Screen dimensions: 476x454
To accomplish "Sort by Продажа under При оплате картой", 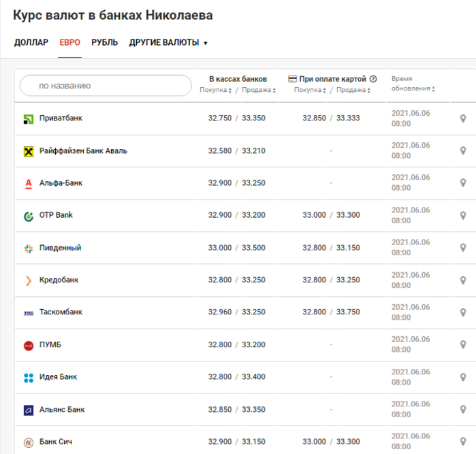I will point(353,90).
